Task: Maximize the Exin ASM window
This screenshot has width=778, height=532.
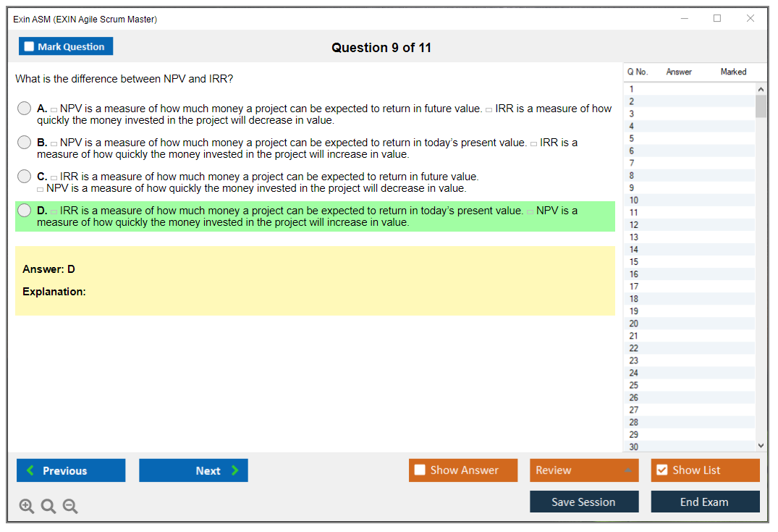Action: 717,19
